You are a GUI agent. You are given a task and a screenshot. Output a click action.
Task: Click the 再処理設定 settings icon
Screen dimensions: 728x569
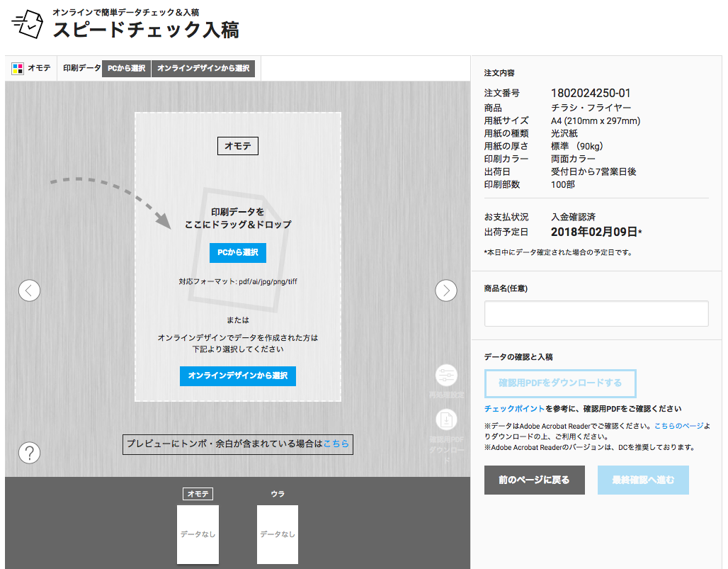click(x=446, y=376)
